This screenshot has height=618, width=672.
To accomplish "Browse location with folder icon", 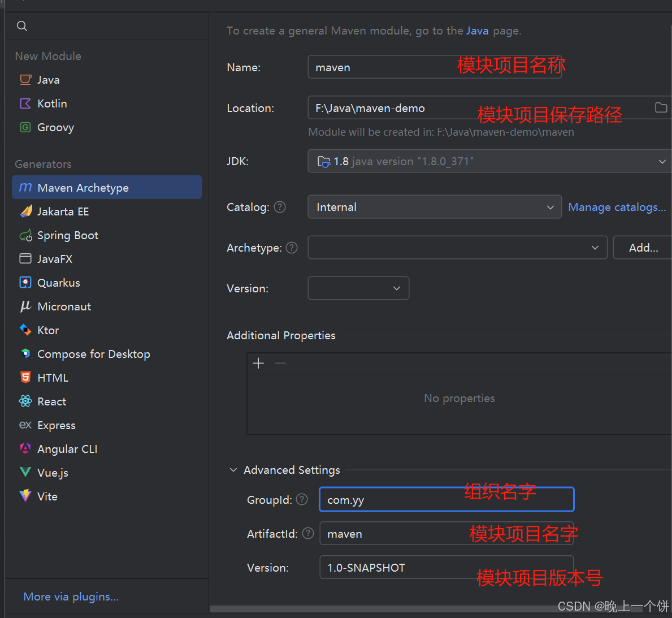I will click(661, 107).
